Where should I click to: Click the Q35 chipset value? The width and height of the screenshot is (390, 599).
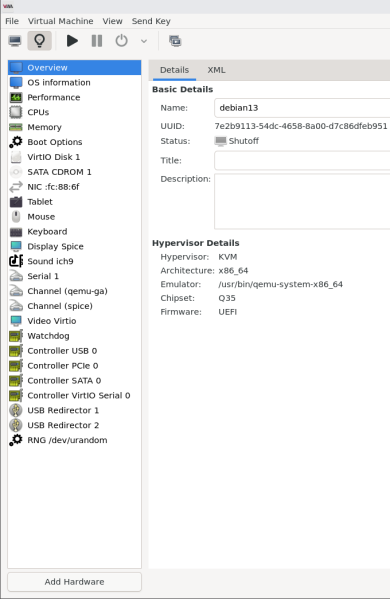(x=227, y=298)
